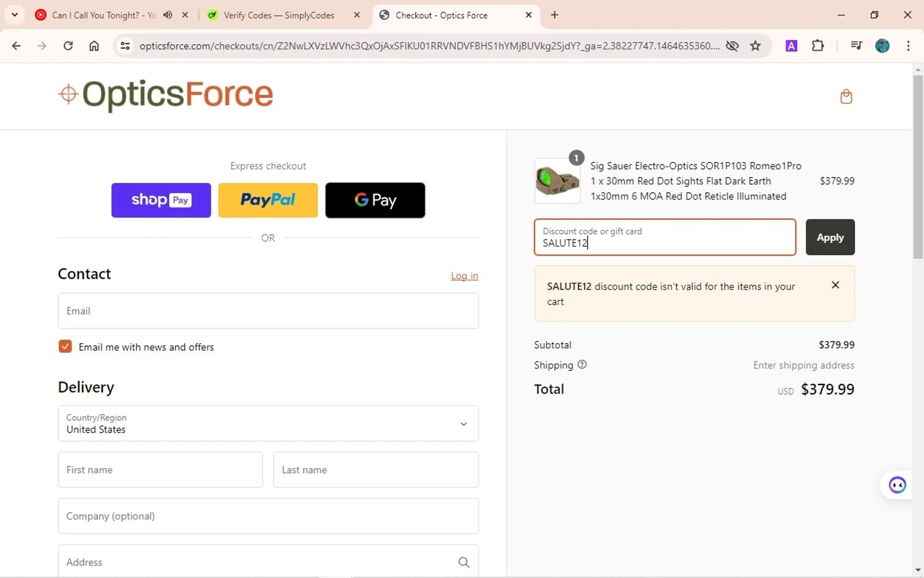Select the Company (optional) field
The height and width of the screenshot is (578, 924).
(x=268, y=516)
